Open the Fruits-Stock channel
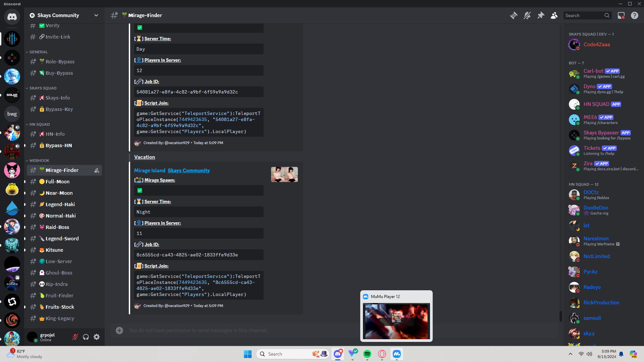The height and width of the screenshot is (362, 644). pyautogui.click(x=64, y=307)
